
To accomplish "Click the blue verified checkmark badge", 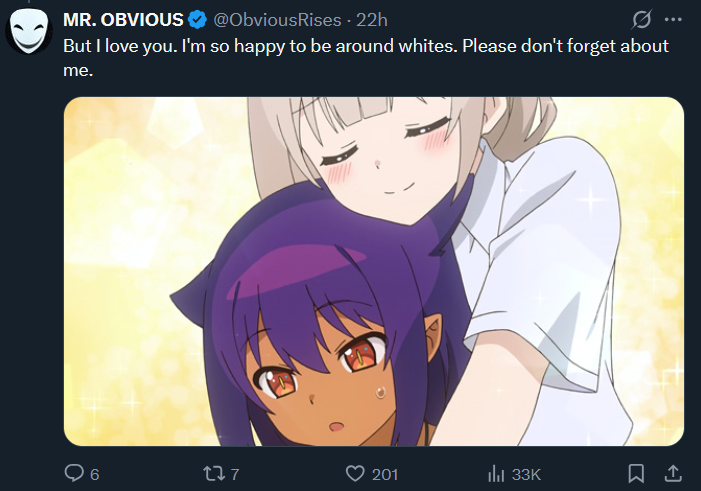I will click(197, 20).
